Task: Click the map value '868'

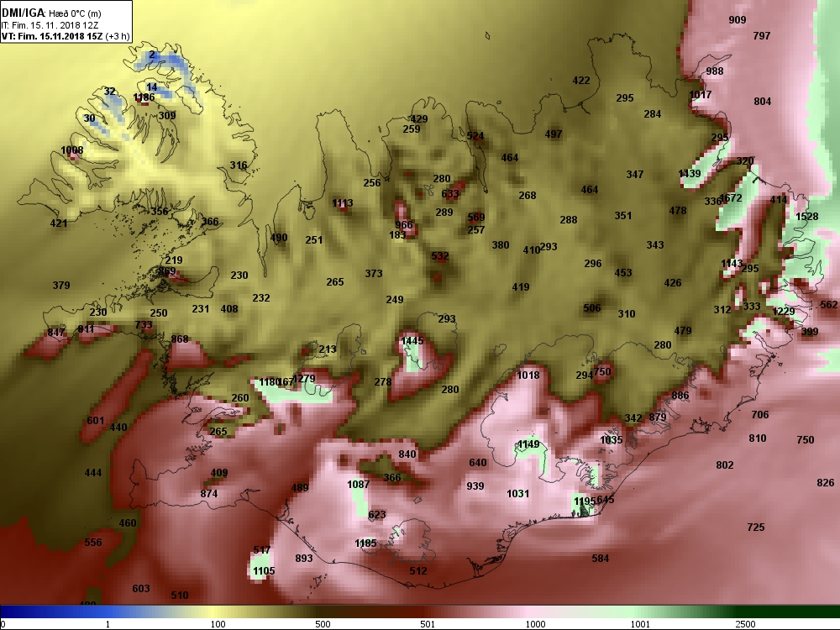Action: [180, 339]
